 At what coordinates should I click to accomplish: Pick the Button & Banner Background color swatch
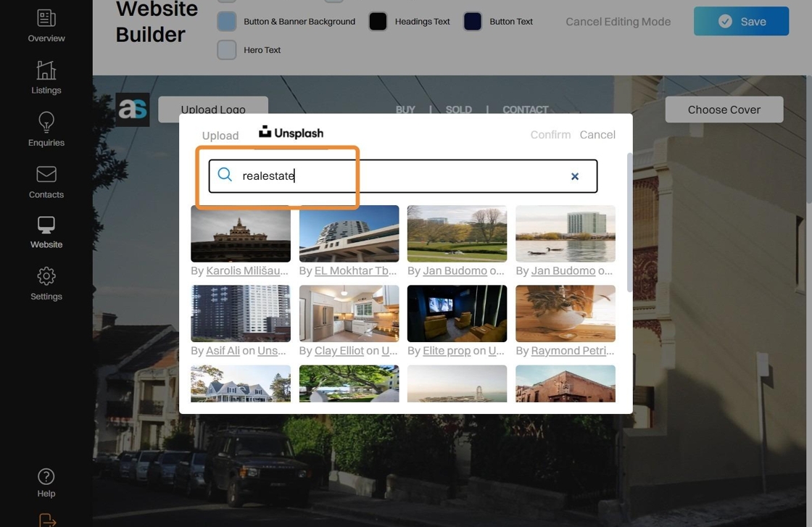(227, 21)
